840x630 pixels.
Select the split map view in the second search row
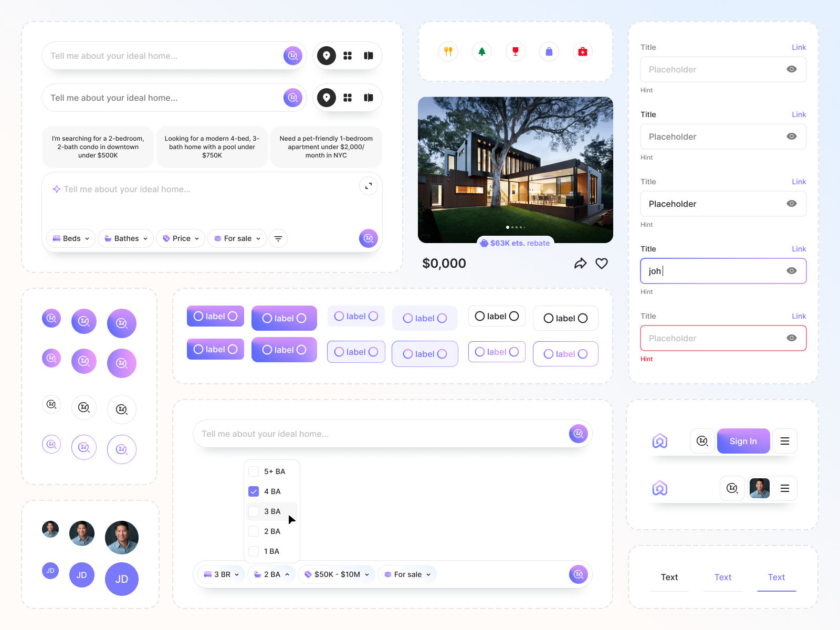point(369,98)
